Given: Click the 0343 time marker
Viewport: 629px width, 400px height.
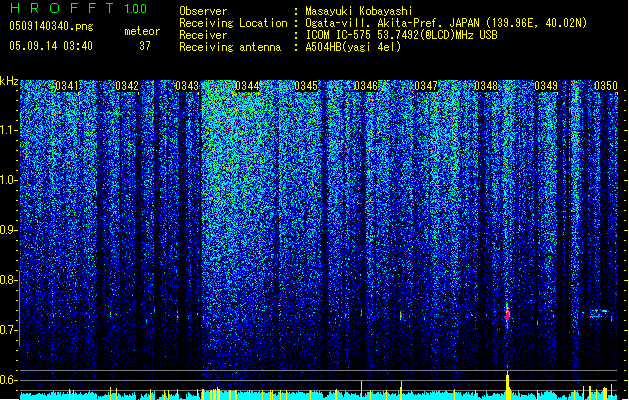Looking at the screenshot, I should [x=187, y=86].
